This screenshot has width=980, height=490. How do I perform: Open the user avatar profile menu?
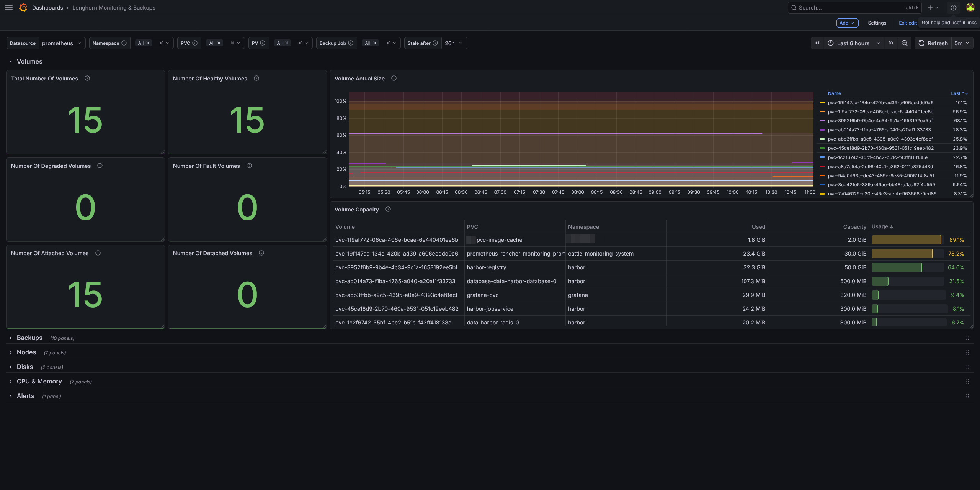970,8
